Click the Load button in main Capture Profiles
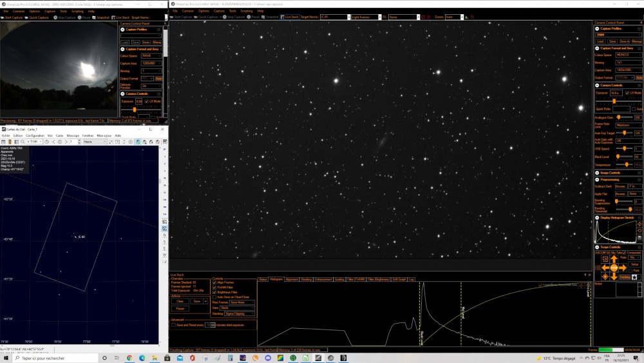Image resolution: width=644 pixels, height=363 pixels. click(x=600, y=41)
